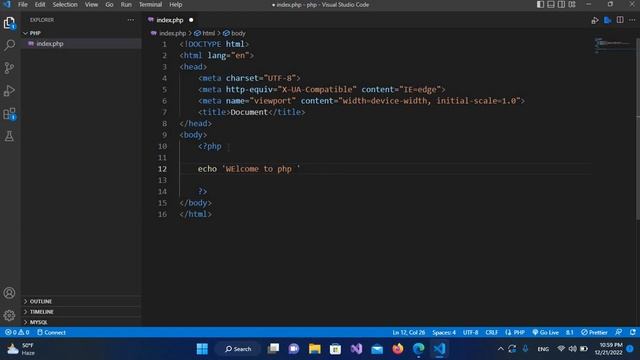The image size is (640, 360).
Task: Open Firefox from taskbar
Action: pos(398,349)
